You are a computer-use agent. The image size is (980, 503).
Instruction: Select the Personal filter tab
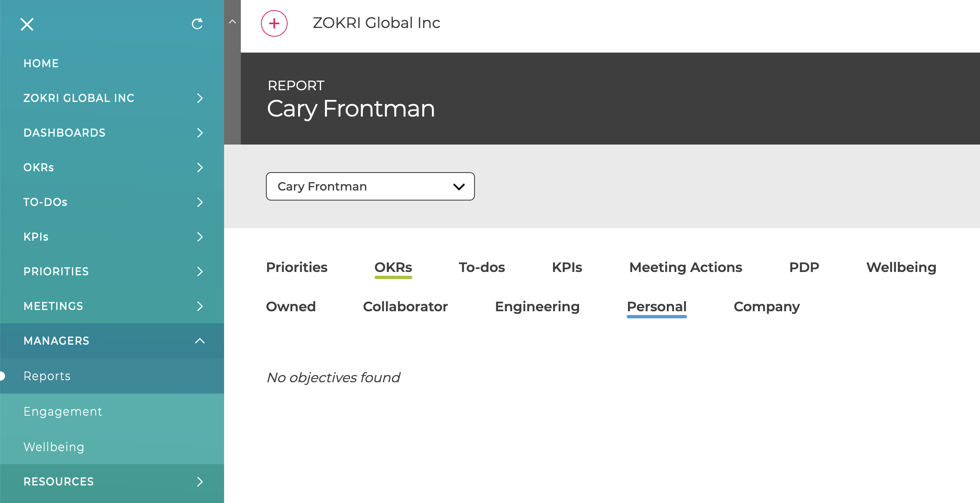pyautogui.click(x=657, y=307)
